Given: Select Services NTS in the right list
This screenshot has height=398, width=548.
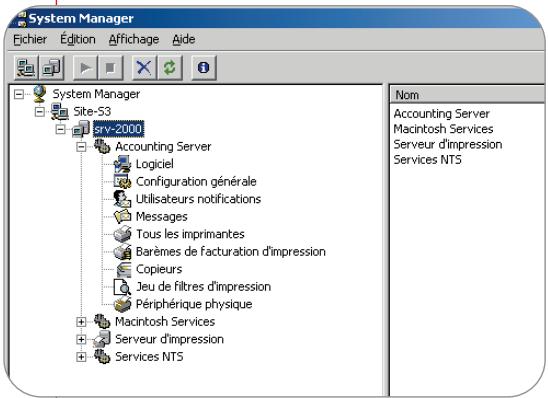Looking at the screenshot, I should click(x=427, y=160).
